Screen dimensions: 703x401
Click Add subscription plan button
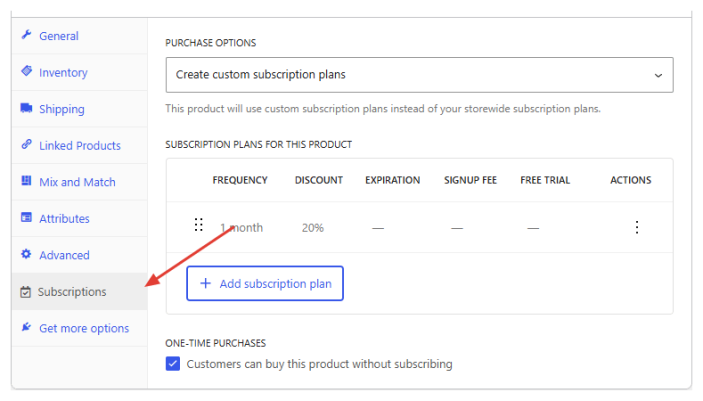point(265,283)
